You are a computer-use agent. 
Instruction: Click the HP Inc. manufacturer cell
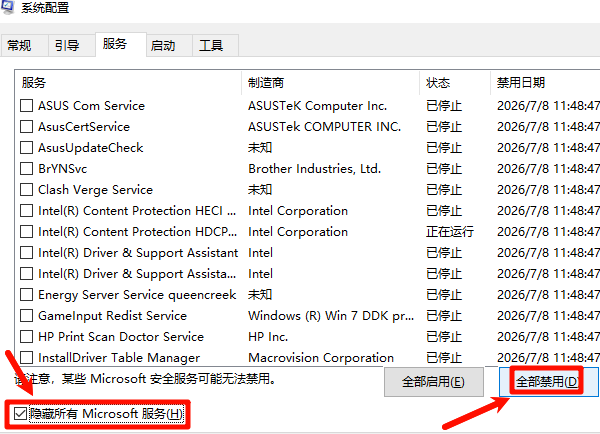(268, 337)
